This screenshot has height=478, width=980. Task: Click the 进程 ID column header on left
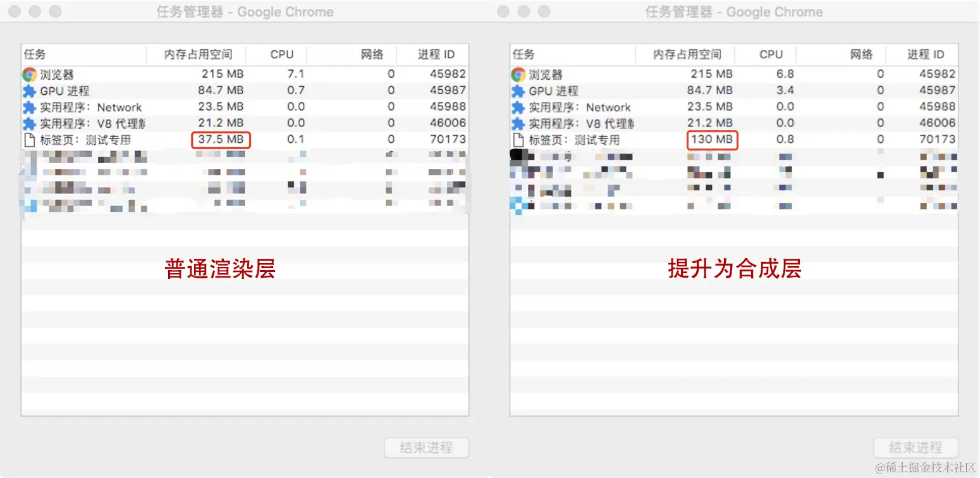click(x=434, y=54)
